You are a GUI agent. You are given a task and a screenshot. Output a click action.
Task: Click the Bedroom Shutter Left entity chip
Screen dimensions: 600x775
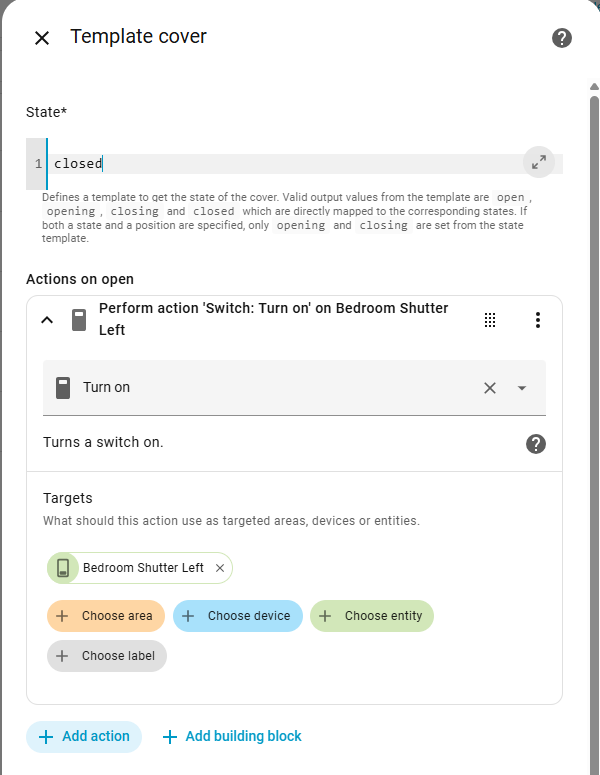point(142,568)
